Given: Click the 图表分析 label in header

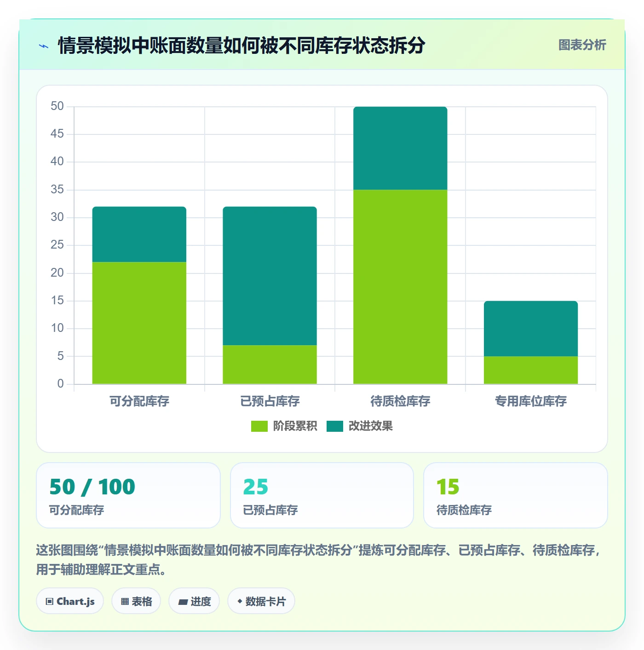Looking at the screenshot, I should [x=582, y=45].
